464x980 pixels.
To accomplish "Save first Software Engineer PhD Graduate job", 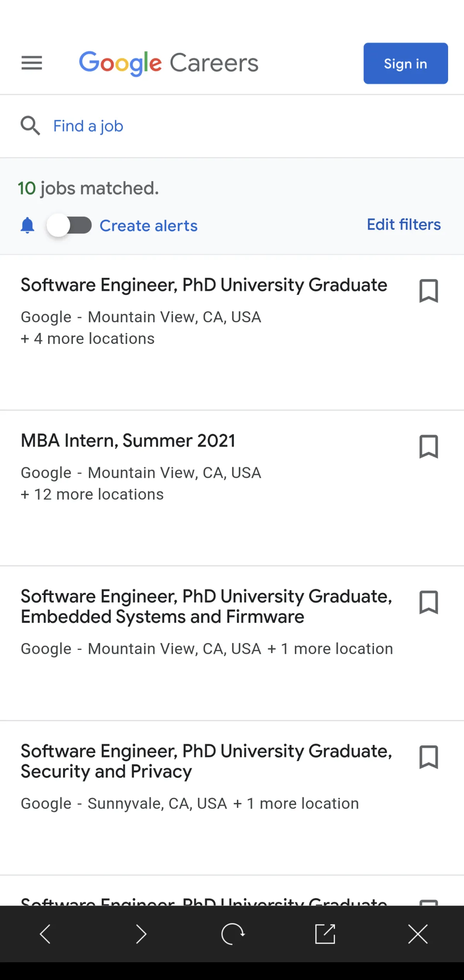I will click(x=428, y=291).
